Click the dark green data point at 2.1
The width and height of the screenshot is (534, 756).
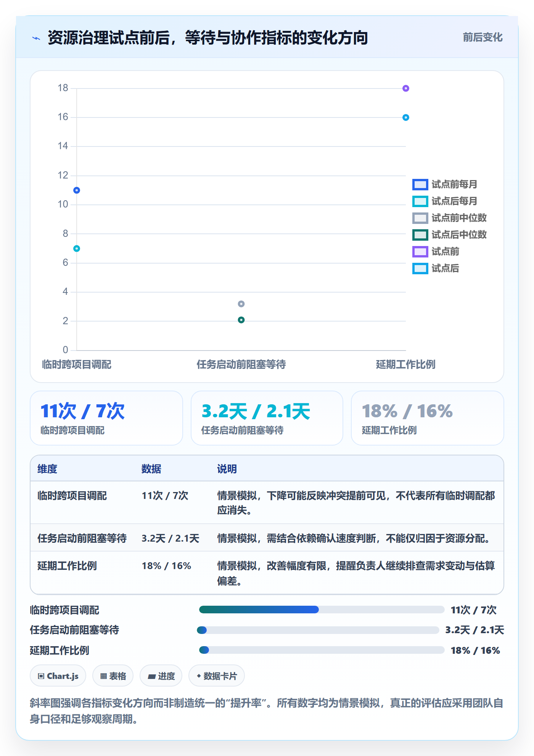[241, 320]
